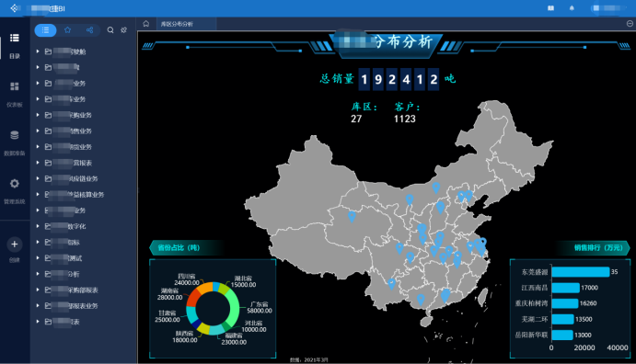
Task: Click the map pin in Guangxi
Action: (421, 300)
